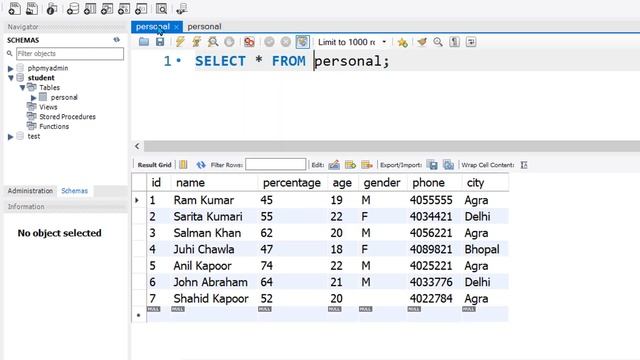The height and width of the screenshot is (360, 640).
Task: Create a new schema icon
Action: pos(73,9)
